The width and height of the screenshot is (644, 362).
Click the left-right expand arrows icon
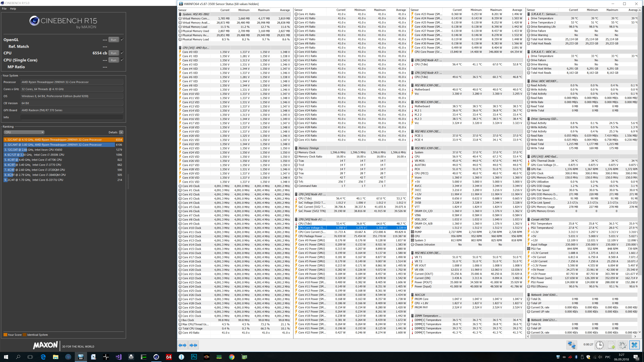pos(182,345)
